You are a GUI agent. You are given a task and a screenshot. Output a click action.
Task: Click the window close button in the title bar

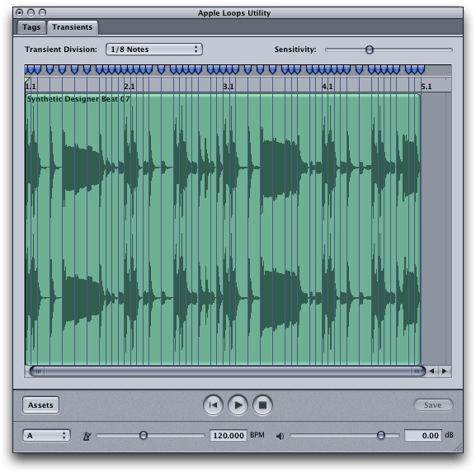pyautogui.click(x=19, y=12)
